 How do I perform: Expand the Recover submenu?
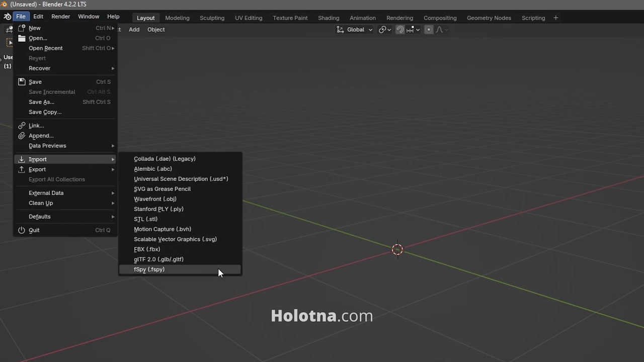(x=65, y=68)
